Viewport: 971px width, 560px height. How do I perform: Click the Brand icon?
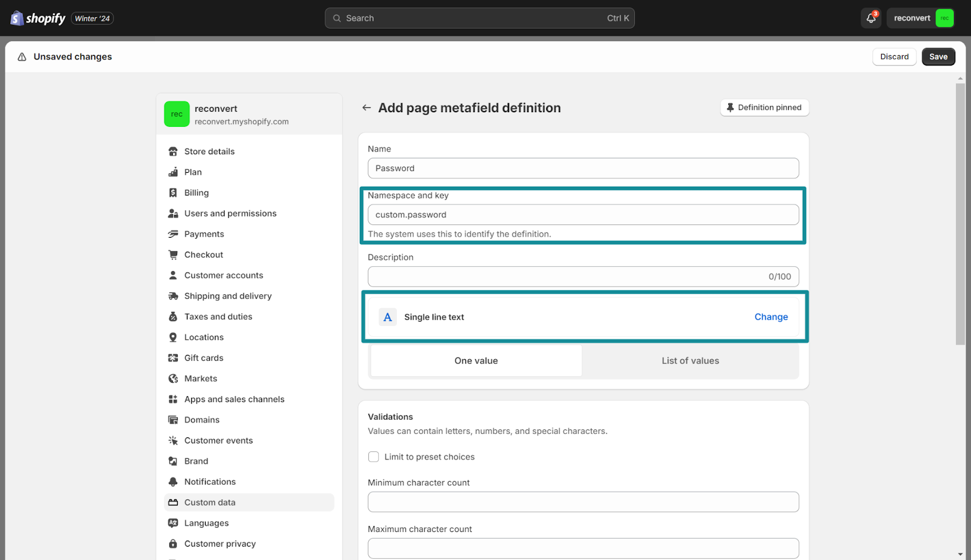pyautogui.click(x=173, y=461)
